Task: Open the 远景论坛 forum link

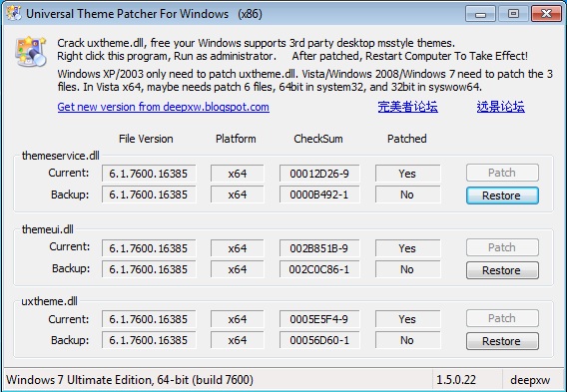Action: [500, 107]
